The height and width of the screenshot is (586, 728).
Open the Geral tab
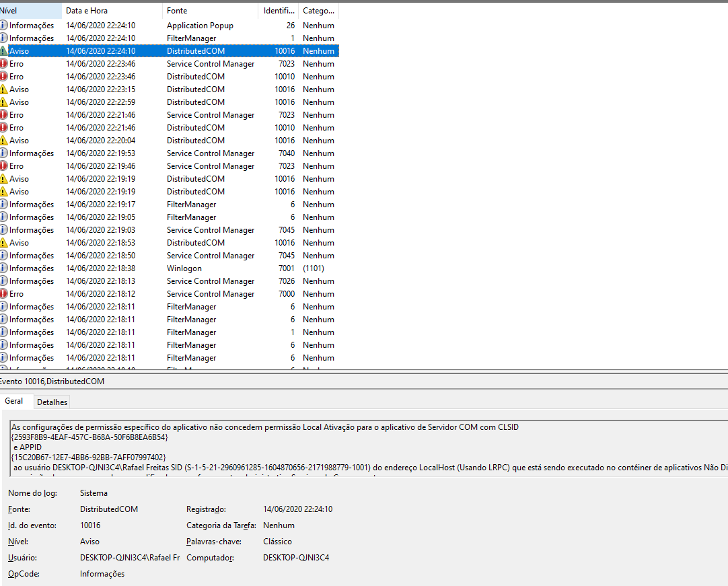[14, 401]
